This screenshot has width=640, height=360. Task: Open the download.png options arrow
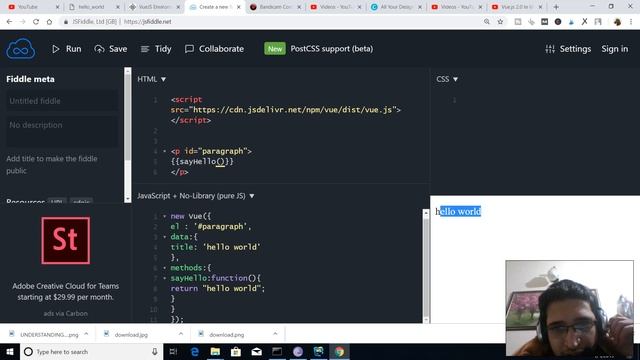pyautogui.click(x=275, y=334)
